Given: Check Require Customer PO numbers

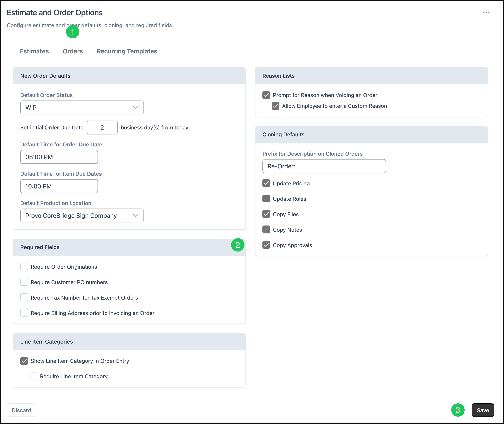Looking at the screenshot, I should pyautogui.click(x=24, y=282).
